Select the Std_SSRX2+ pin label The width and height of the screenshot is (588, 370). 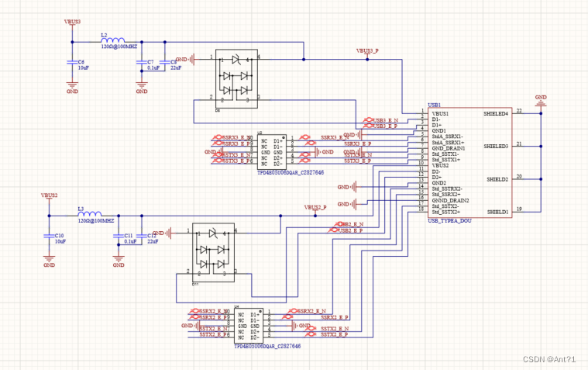tap(446, 195)
